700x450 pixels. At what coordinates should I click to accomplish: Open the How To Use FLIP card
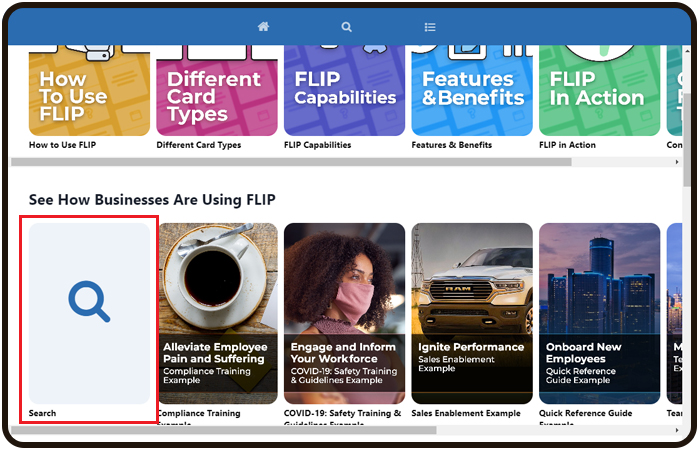(89, 90)
